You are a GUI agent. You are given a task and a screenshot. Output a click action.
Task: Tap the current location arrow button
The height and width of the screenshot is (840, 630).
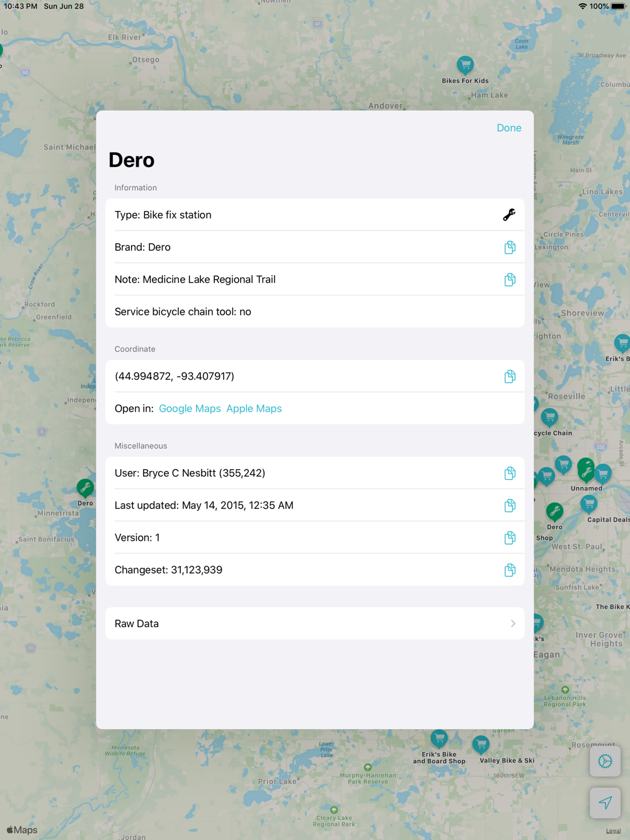605,803
